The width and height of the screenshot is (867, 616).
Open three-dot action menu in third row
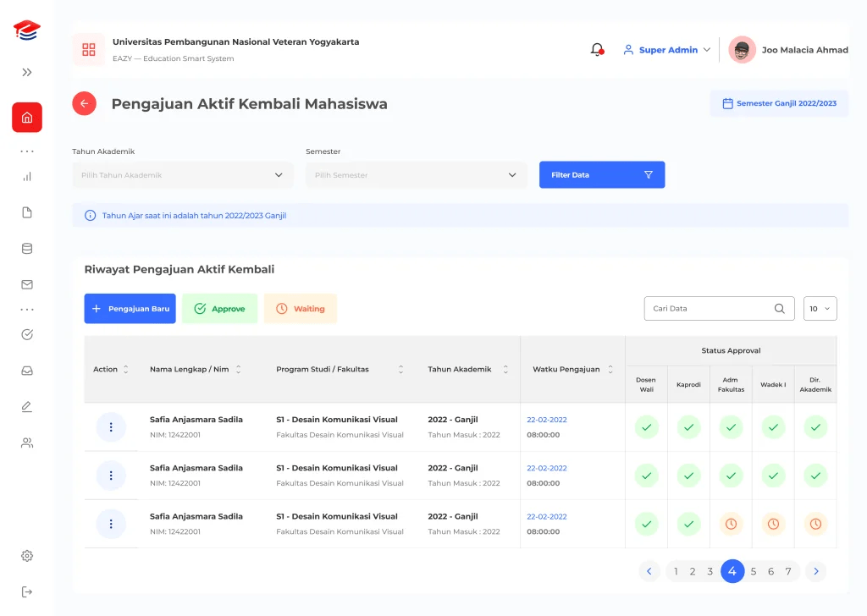click(x=111, y=524)
